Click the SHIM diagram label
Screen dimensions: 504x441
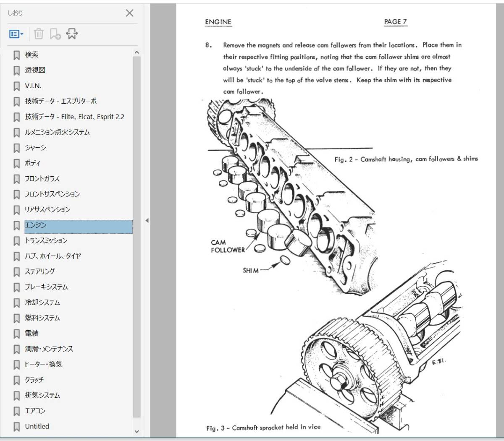tap(251, 271)
